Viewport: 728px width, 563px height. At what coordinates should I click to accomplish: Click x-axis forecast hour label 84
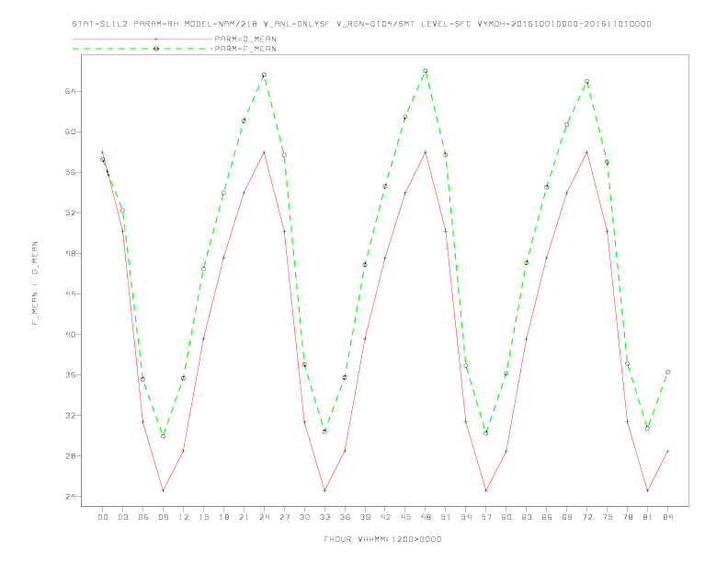pyautogui.click(x=667, y=517)
